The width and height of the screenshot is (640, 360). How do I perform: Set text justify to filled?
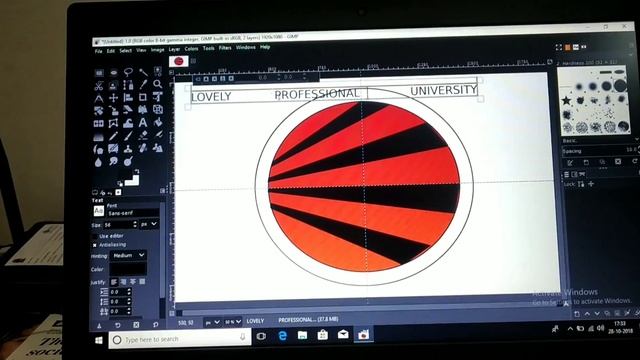142,281
